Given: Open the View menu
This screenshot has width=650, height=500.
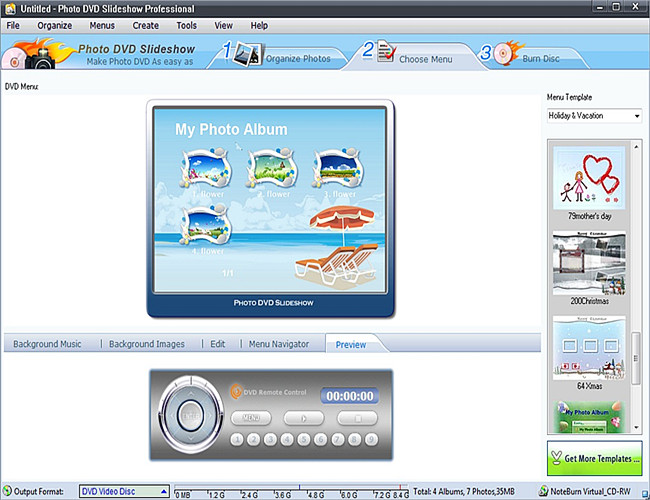Looking at the screenshot, I should (x=223, y=26).
